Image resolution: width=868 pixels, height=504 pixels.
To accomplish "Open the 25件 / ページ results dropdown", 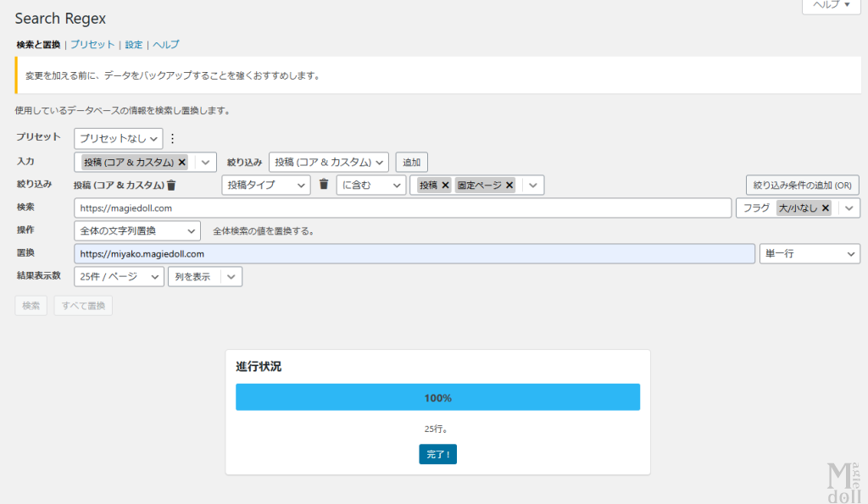I will [120, 276].
